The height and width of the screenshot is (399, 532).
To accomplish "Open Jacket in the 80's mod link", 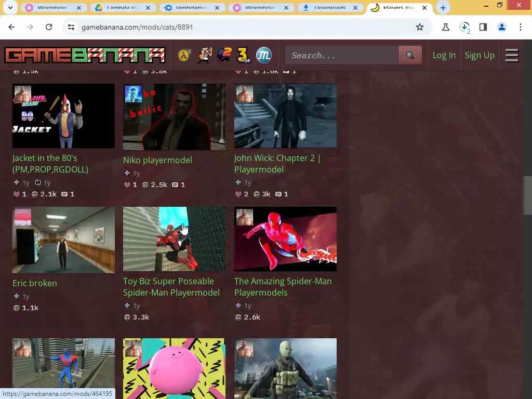I will (x=50, y=164).
